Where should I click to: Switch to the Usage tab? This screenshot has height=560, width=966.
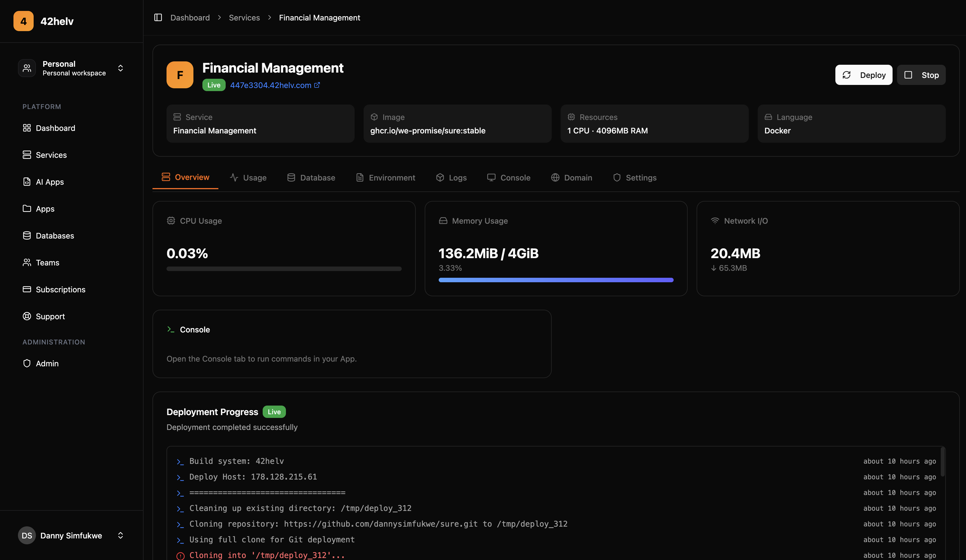(x=248, y=177)
